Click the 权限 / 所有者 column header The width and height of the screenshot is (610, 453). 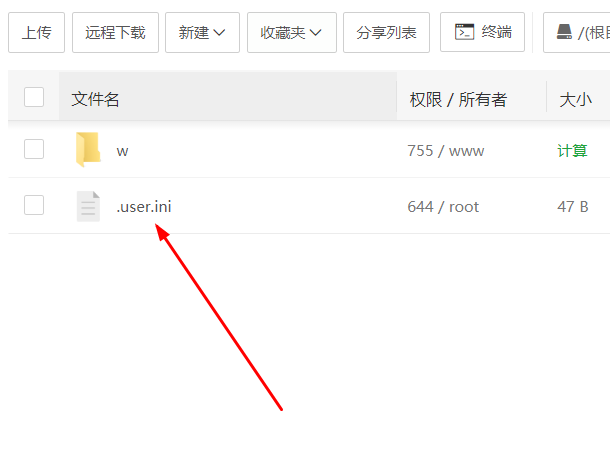click(x=458, y=100)
